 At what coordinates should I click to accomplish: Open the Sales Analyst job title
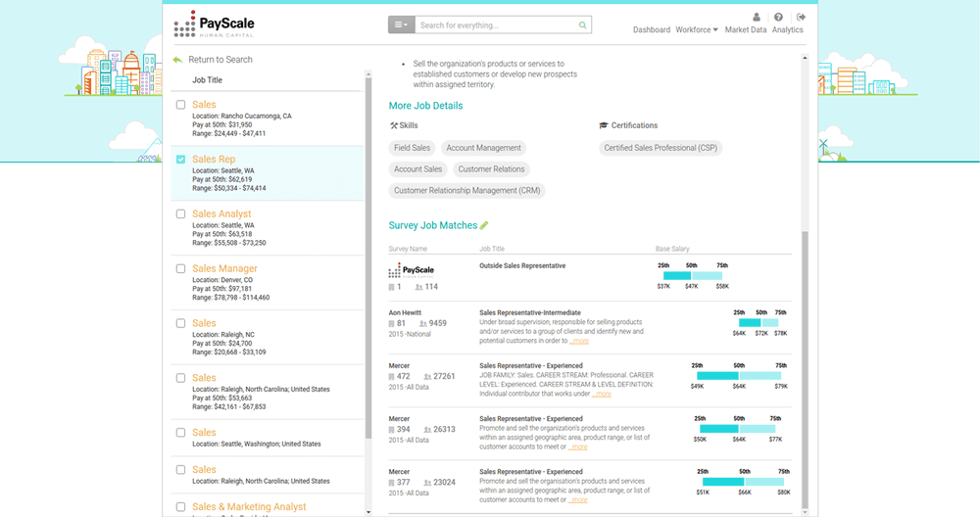[x=221, y=213]
